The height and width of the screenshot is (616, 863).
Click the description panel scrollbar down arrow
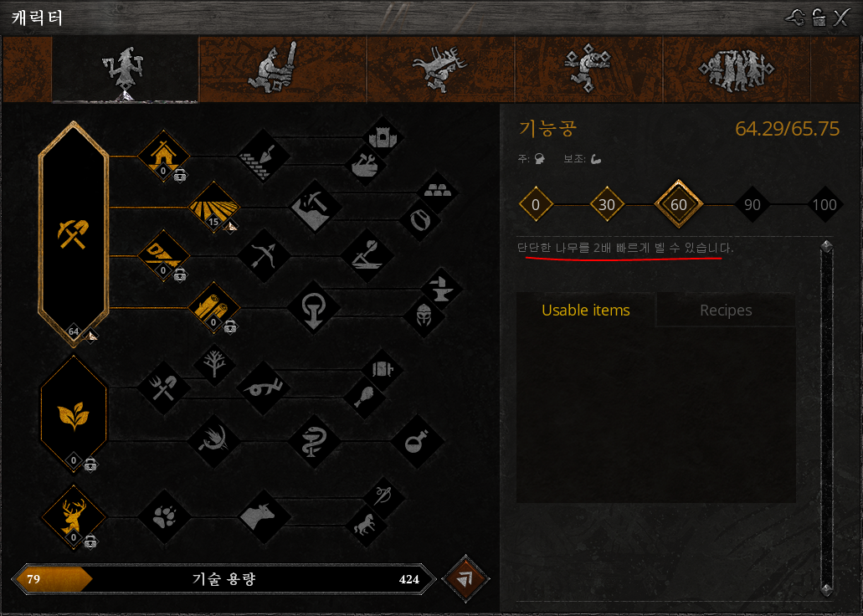point(826,590)
